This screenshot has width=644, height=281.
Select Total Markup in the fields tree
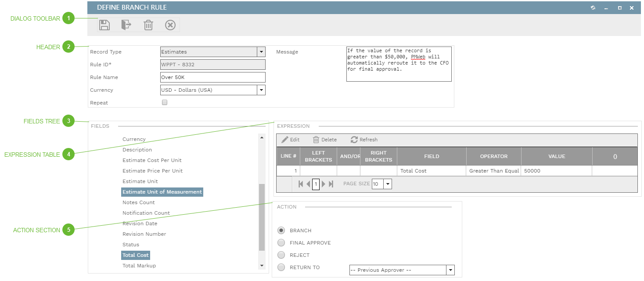[139, 266]
